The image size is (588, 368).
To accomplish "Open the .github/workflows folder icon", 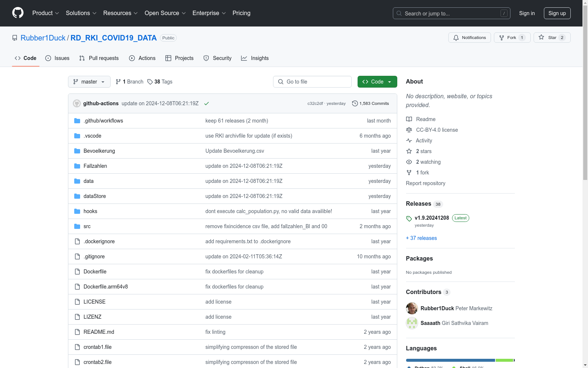I will click(77, 121).
